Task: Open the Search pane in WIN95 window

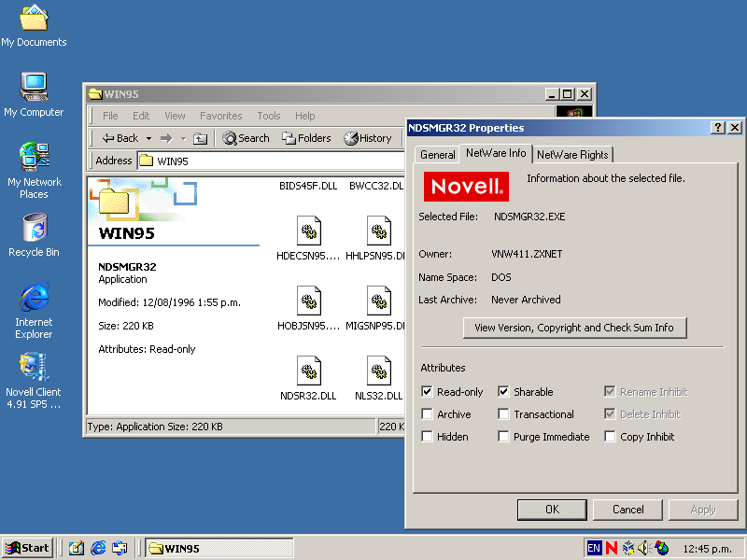Action: pos(246,138)
